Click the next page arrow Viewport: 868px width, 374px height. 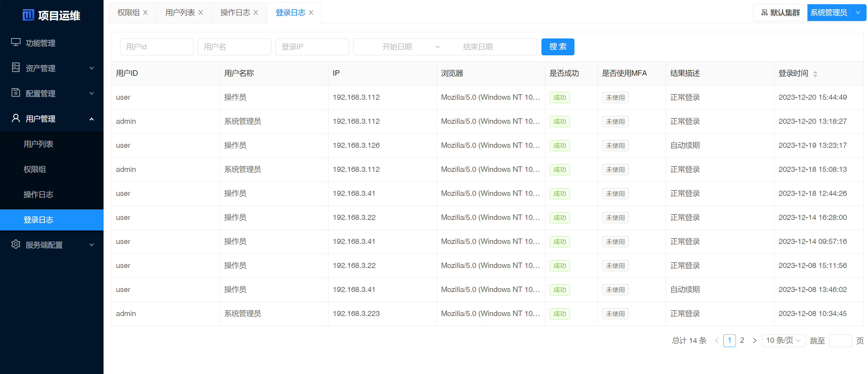tap(755, 340)
